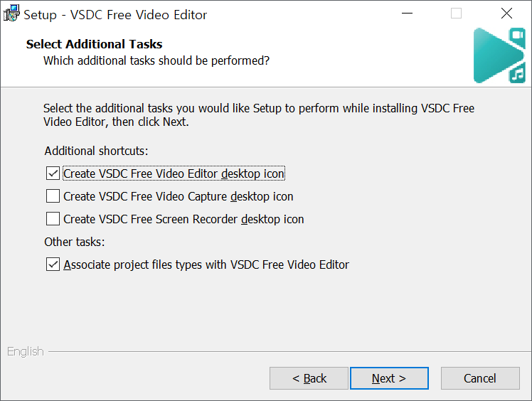Uncheck Create VSDC Free Video Editor desktop icon
532x401 pixels.
(x=53, y=173)
